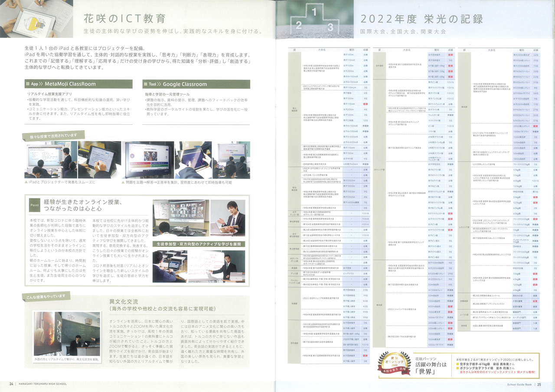Click the heading '2022年度 栄光の記録'
This screenshot has width=555, height=392.
coord(421,19)
